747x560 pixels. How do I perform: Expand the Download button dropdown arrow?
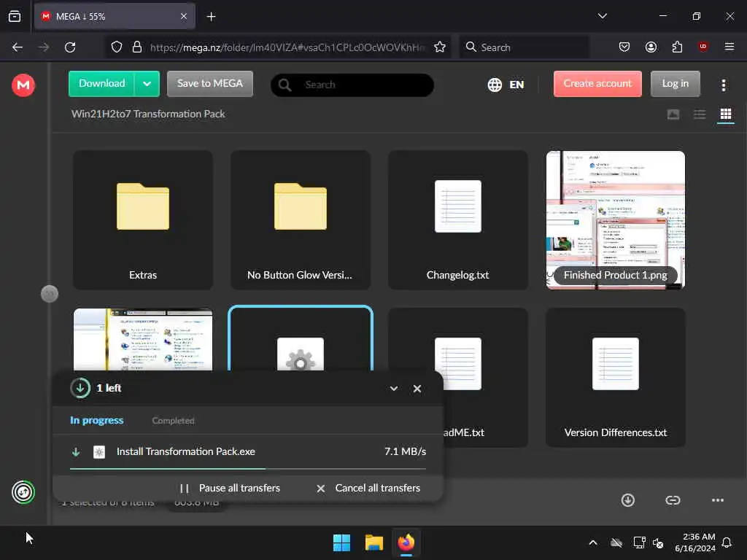click(147, 84)
